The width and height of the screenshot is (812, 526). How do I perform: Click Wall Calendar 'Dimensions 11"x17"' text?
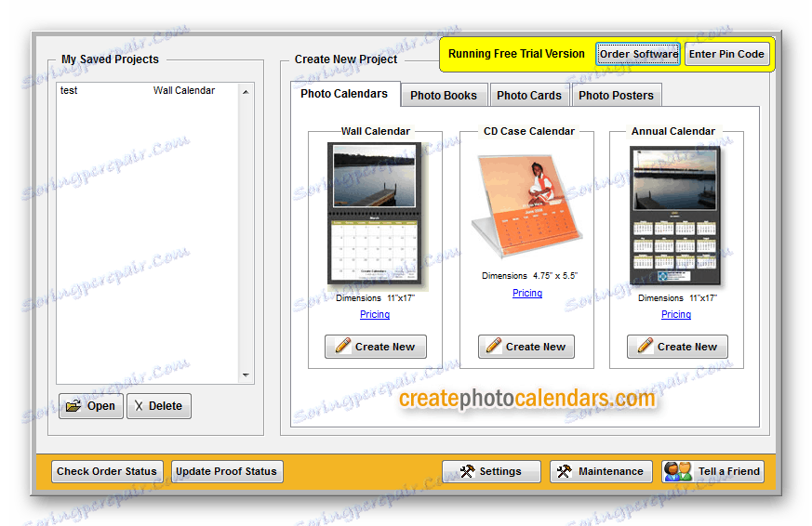click(375, 298)
